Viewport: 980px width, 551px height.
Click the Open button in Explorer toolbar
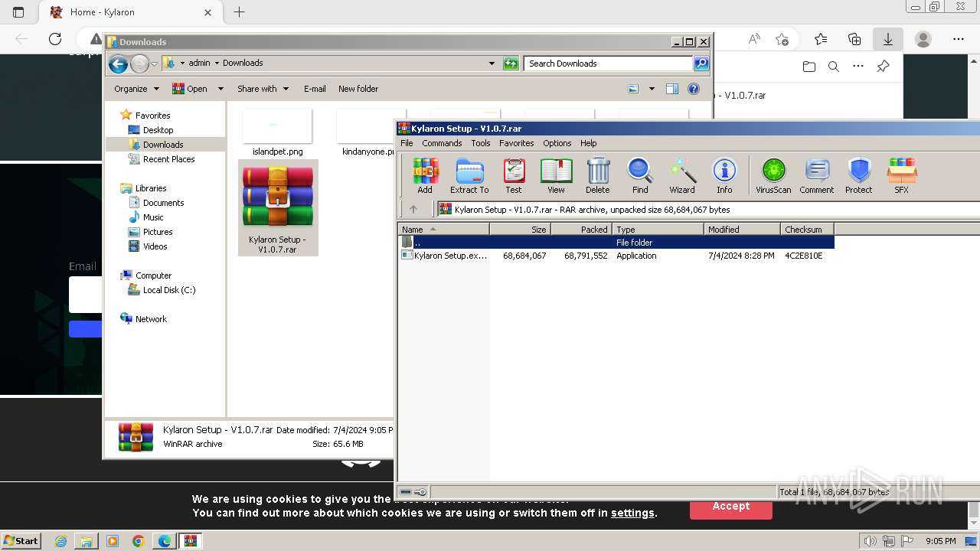tap(190, 89)
